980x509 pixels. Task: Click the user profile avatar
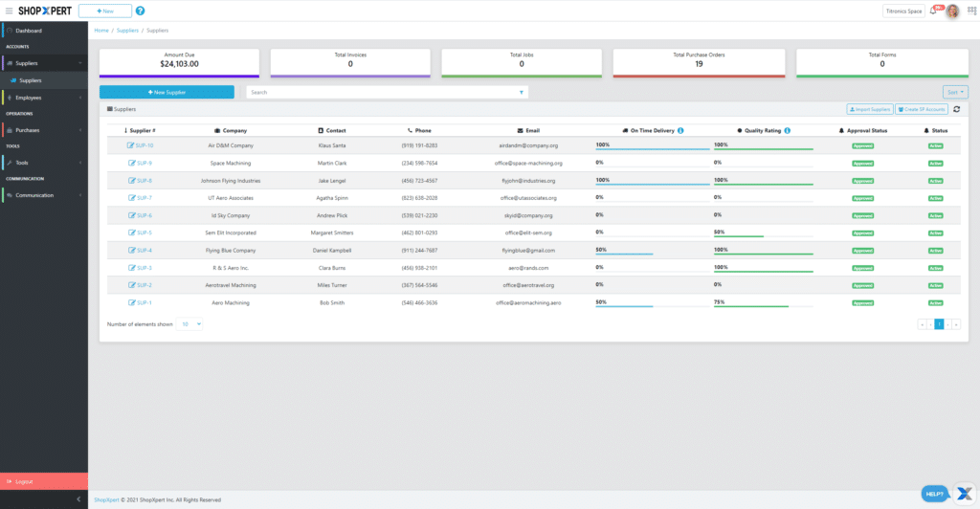(952, 11)
